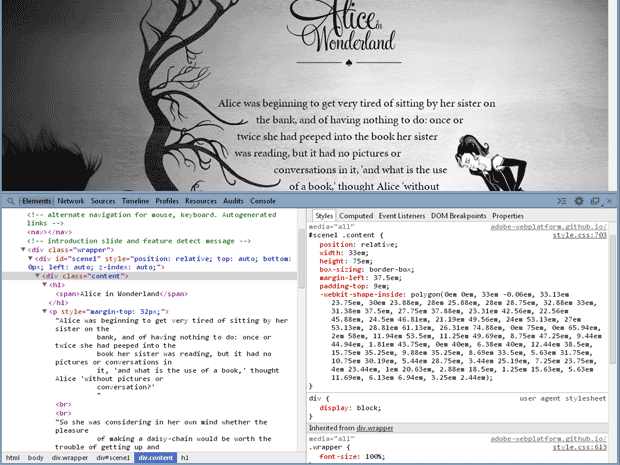Click the div#scene1 breadcrumb
The image size is (620, 465).
tap(113, 457)
